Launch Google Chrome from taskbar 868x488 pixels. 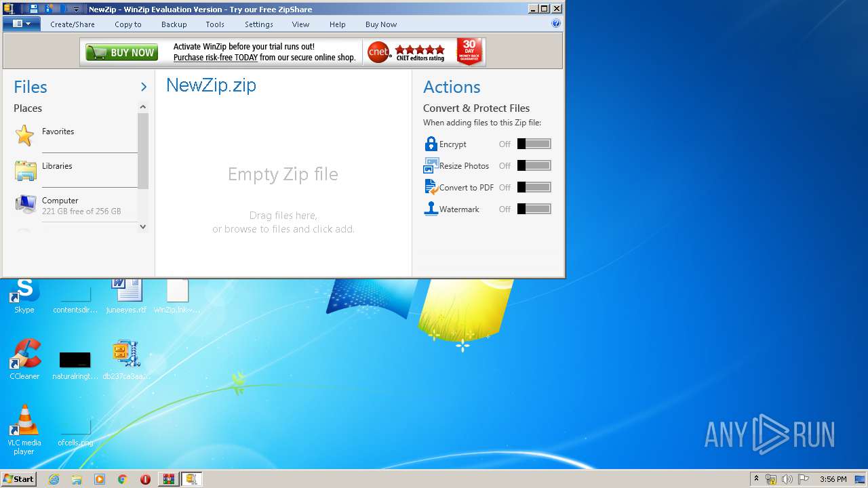[x=122, y=479]
